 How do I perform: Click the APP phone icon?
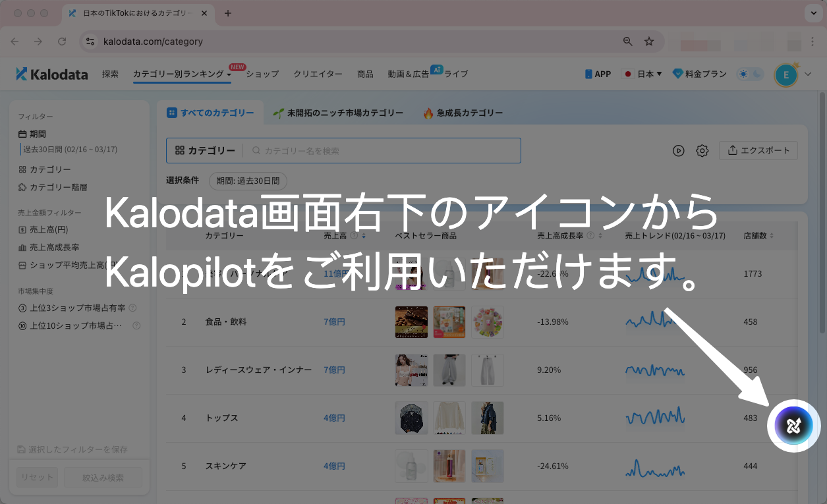[588, 74]
